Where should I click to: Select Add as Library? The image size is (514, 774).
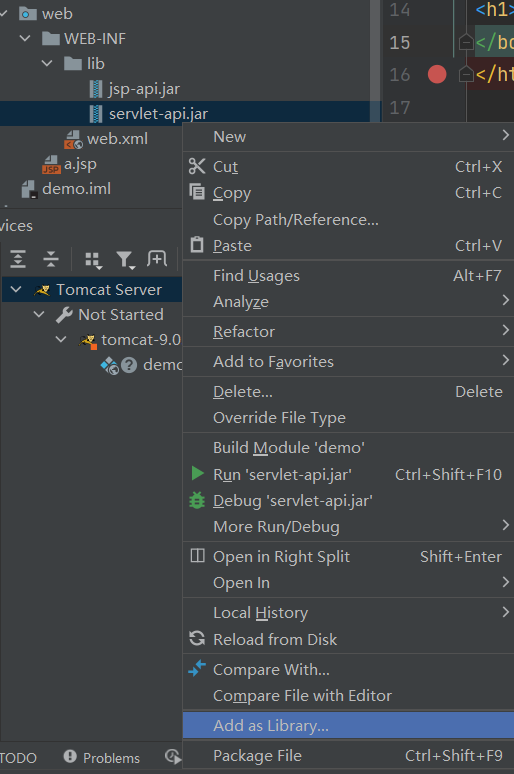click(348, 725)
